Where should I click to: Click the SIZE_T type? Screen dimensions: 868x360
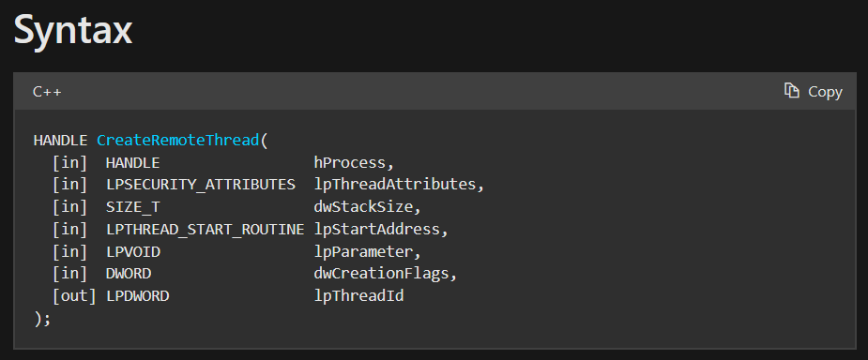pos(133,207)
